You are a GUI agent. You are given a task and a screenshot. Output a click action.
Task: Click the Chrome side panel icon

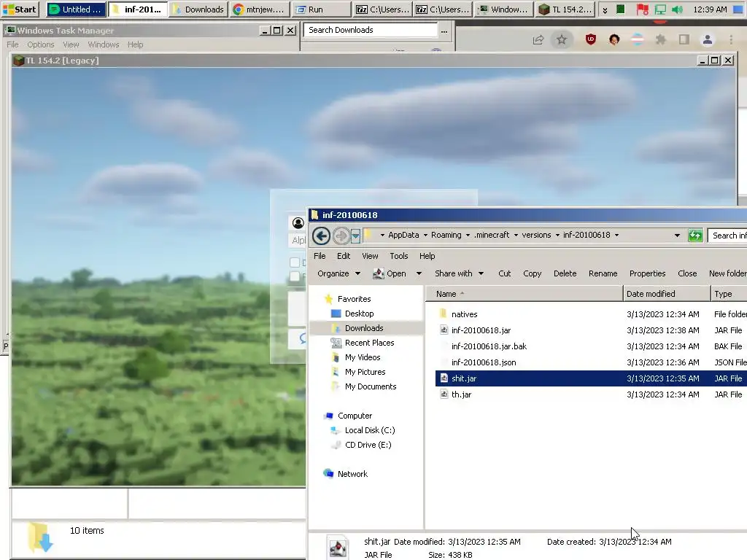(x=684, y=39)
